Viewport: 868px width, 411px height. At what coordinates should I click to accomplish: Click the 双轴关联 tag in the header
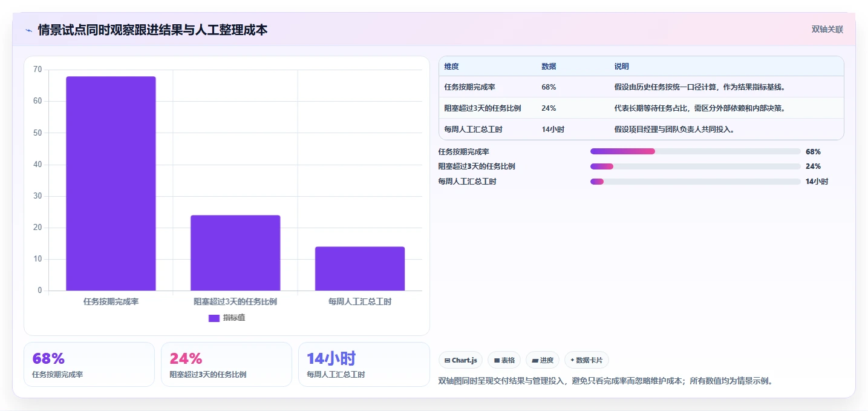coord(827,30)
